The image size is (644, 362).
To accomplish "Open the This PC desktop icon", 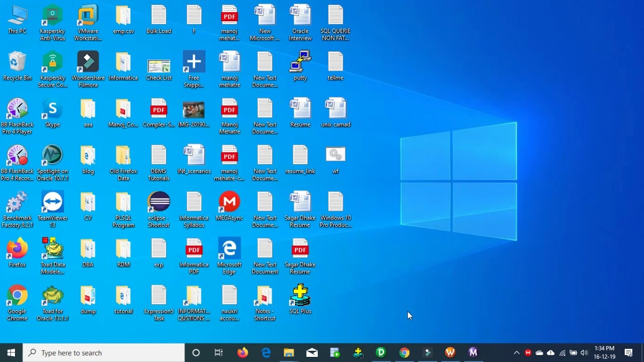I will click(17, 20).
